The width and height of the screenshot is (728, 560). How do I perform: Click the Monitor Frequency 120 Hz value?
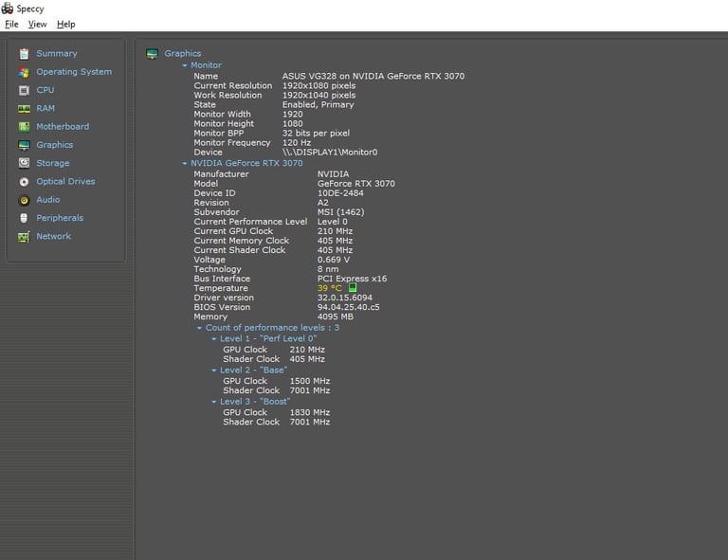tap(297, 143)
